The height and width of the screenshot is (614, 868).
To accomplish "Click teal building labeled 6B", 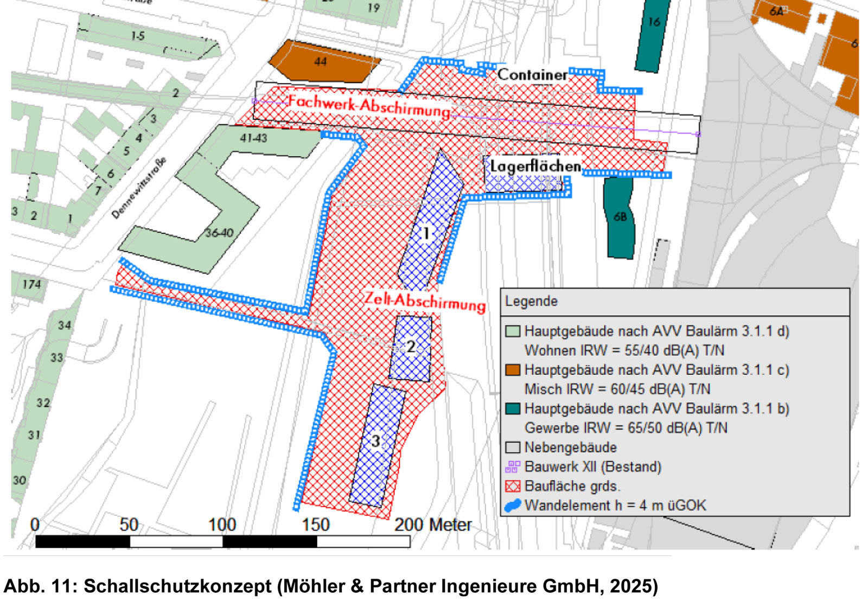I will tap(620, 217).
